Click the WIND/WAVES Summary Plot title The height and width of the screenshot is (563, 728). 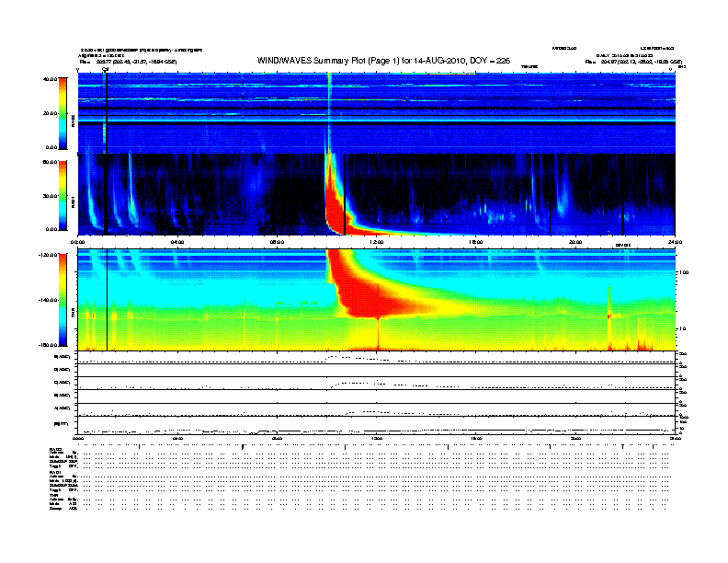coord(383,61)
